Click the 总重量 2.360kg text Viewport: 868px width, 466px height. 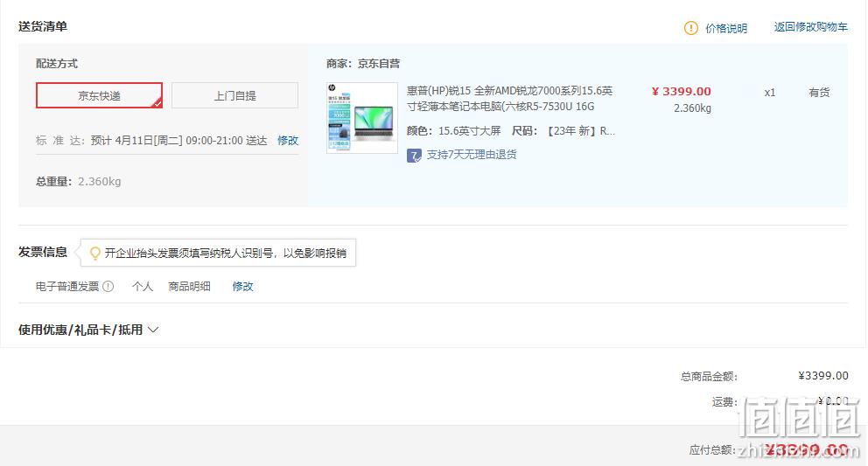pos(78,182)
